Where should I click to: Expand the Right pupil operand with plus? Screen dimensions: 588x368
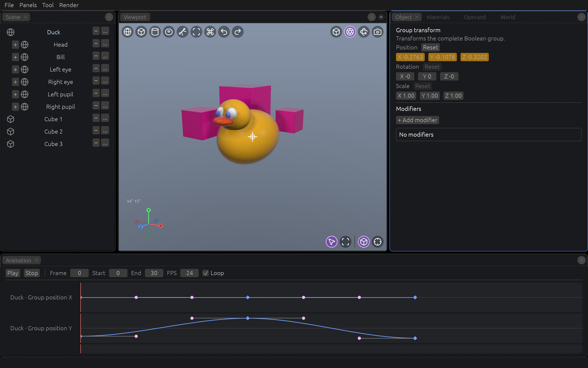pos(15,107)
